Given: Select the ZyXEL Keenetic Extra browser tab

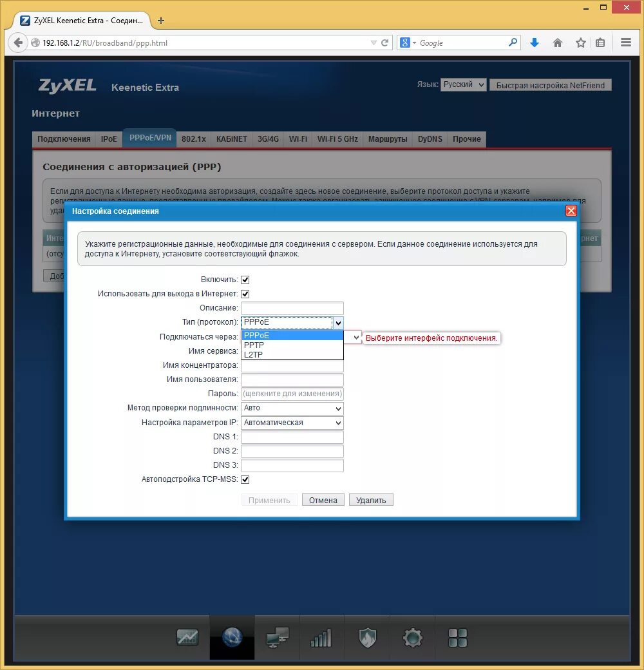Looking at the screenshot, I should coord(83,21).
